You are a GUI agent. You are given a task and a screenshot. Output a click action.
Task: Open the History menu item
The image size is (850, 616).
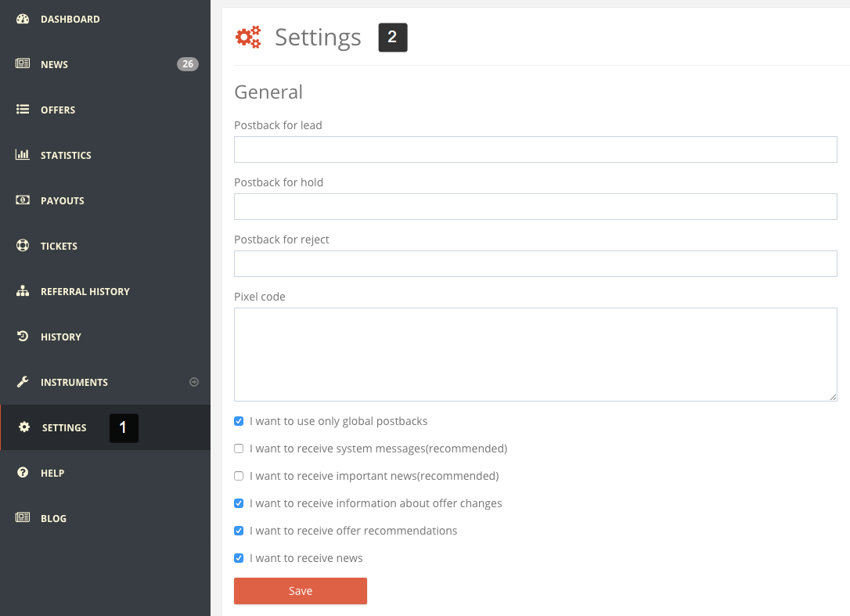(x=60, y=337)
